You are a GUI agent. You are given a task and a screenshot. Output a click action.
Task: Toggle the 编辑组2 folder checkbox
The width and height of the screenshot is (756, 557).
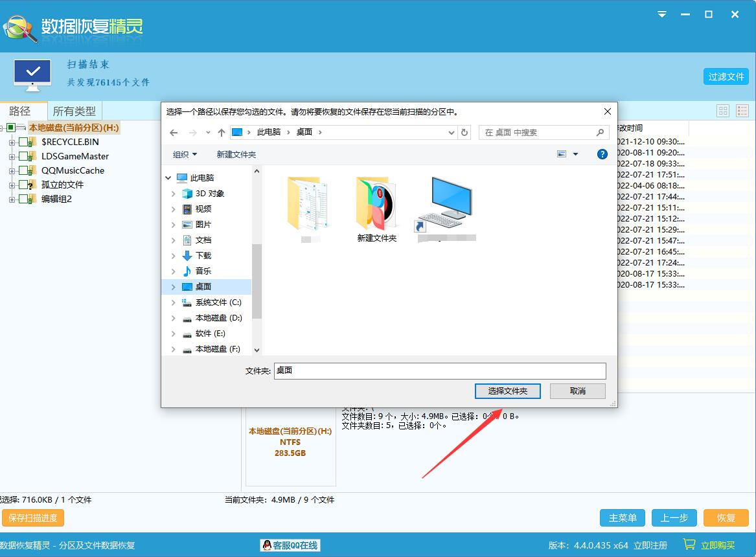(x=23, y=199)
